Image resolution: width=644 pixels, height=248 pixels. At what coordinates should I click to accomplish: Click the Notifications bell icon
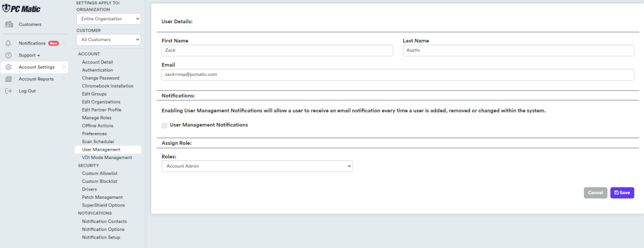9,43
